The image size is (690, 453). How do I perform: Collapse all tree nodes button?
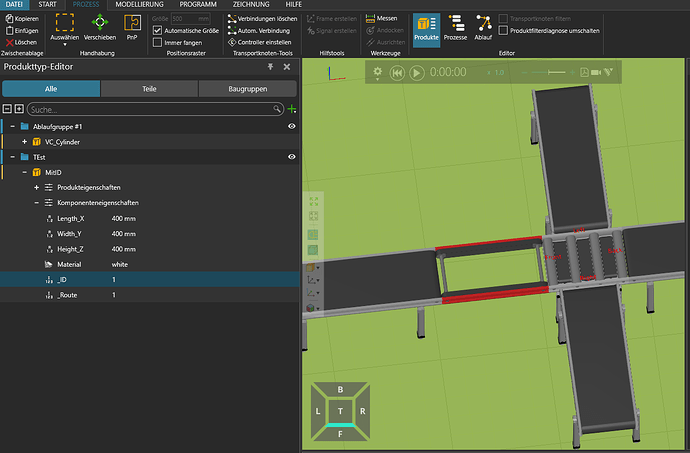tap(7, 109)
